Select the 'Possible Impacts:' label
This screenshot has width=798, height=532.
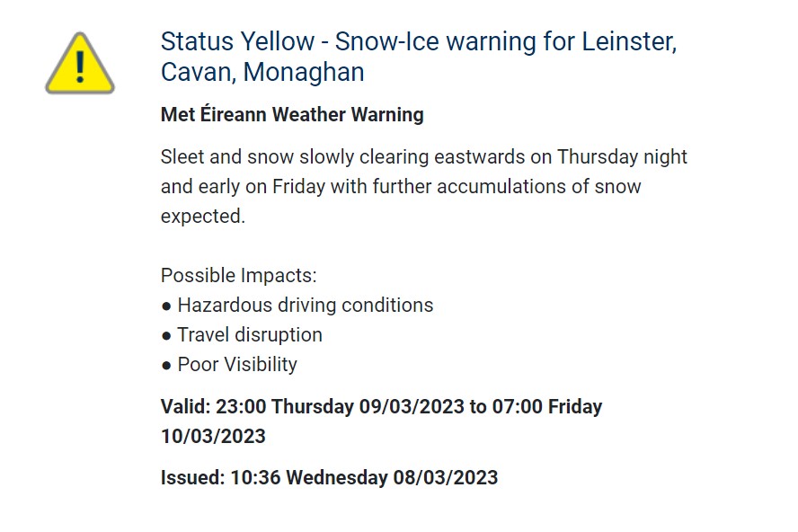(x=239, y=275)
